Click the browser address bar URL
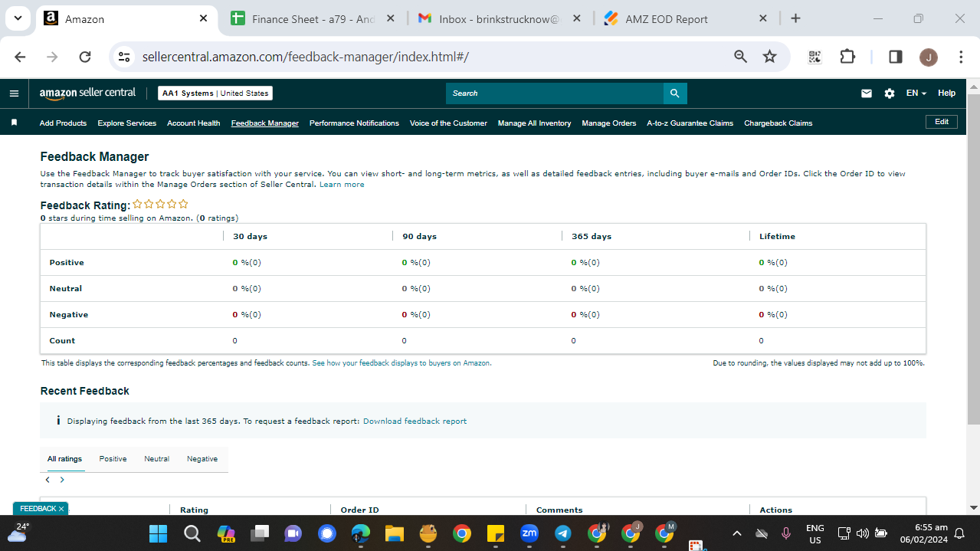Viewport: 980px width, 551px height. pyautogui.click(x=306, y=57)
